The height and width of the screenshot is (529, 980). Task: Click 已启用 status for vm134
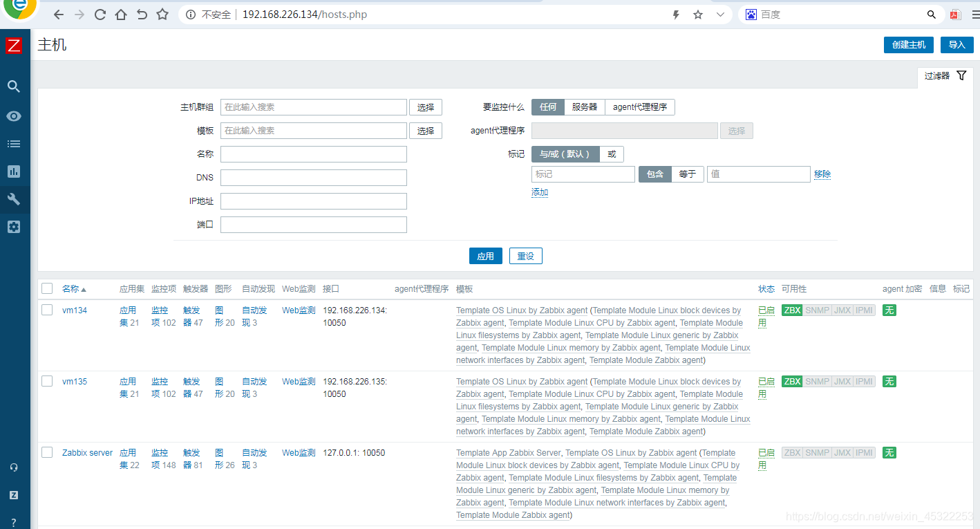(x=766, y=317)
